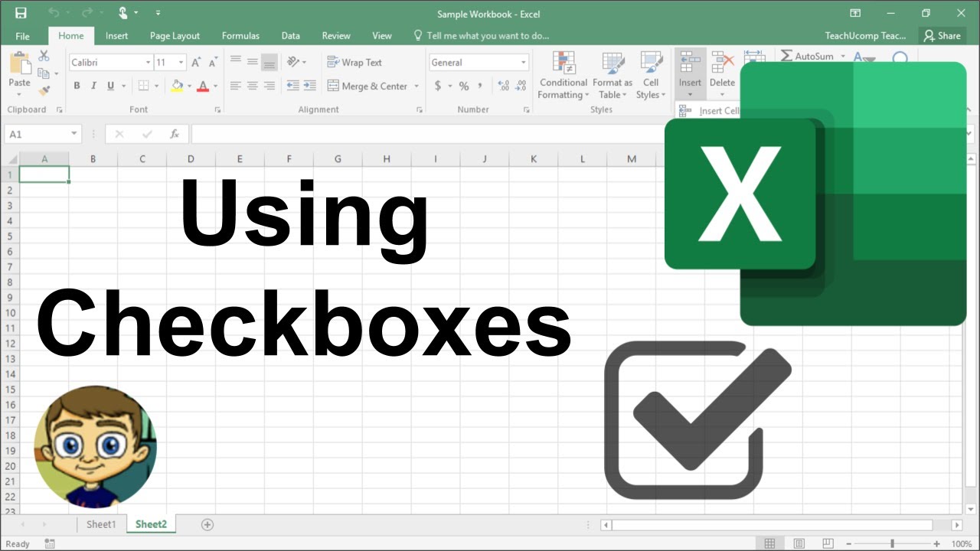Click the Insert cells button

click(x=690, y=74)
